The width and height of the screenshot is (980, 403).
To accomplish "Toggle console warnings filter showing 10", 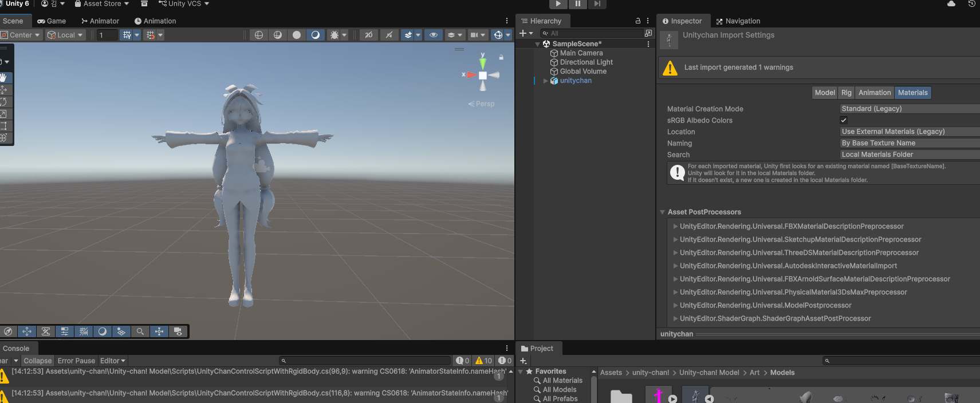I will coord(484,361).
